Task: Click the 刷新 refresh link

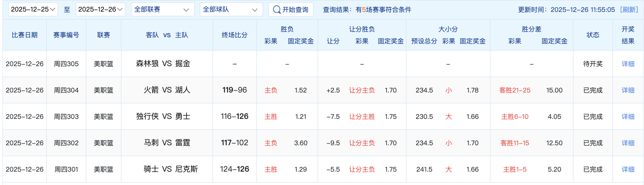Action: tap(629, 10)
